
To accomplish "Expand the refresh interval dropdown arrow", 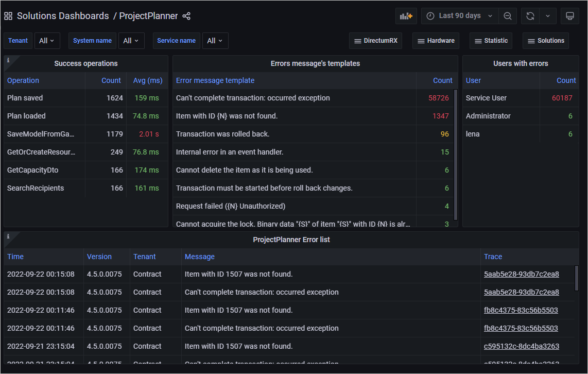I will click(548, 16).
